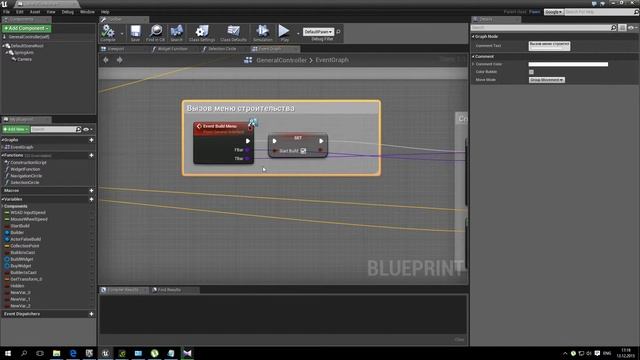Click the Comment Color swatch
The height and width of the screenshot is (360, 640).
point(568,64)
